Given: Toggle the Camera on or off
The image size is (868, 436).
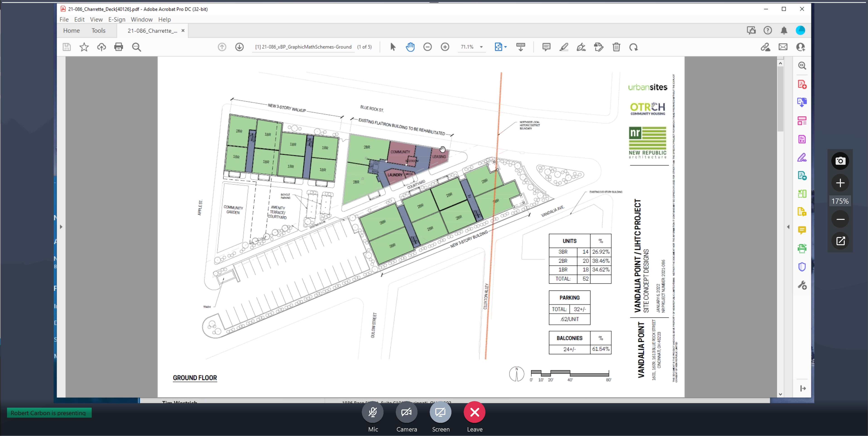Looking at the screenshot, I should (x=406, y=412).
